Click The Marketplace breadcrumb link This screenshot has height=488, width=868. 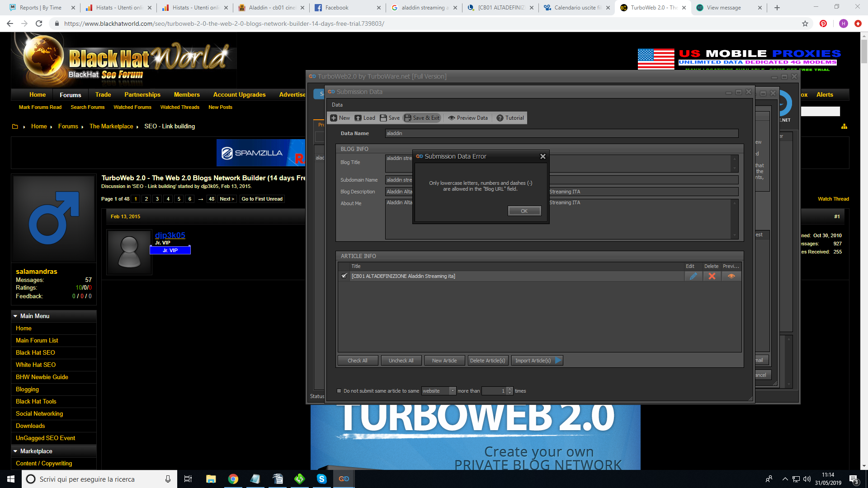click(x=111, y=127)
